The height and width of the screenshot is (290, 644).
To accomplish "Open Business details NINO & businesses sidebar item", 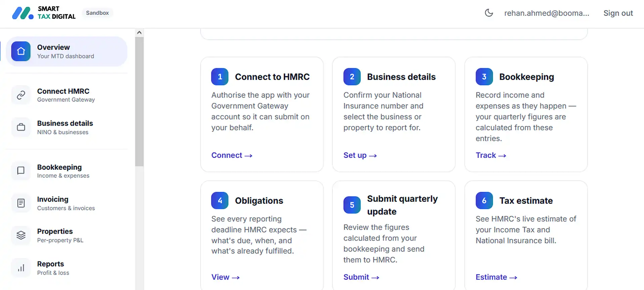I will [67, 127].
